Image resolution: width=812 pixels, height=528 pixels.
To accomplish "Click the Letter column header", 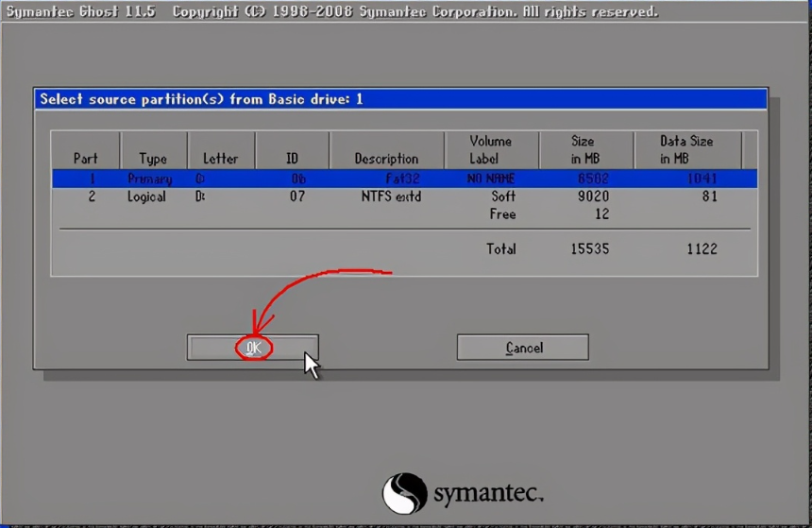I will pos(220,158).
